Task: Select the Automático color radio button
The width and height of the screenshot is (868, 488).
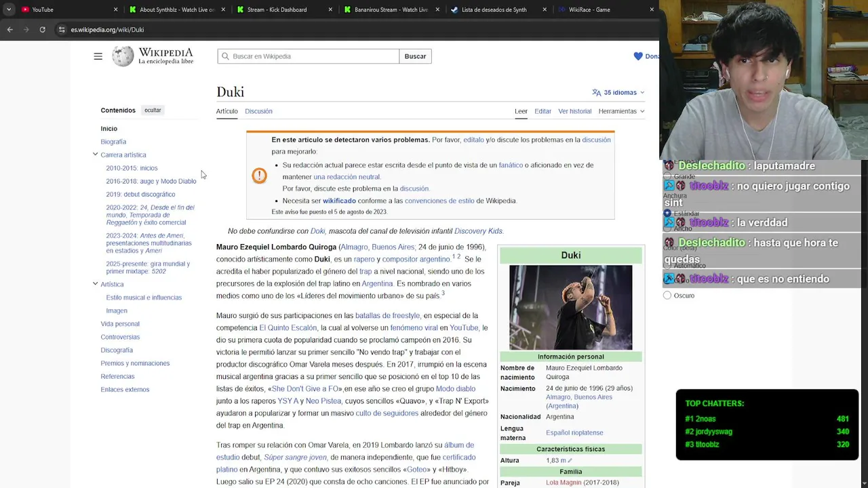Action: [667, 266]
